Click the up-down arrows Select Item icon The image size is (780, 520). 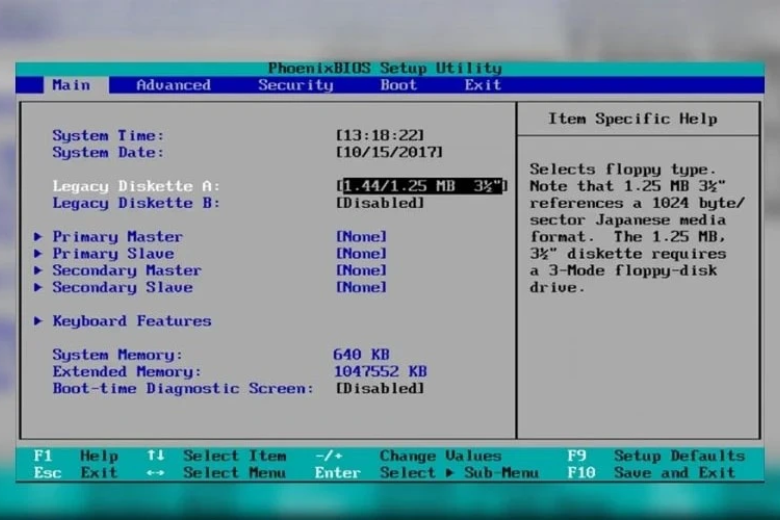[x=155, y=456]
